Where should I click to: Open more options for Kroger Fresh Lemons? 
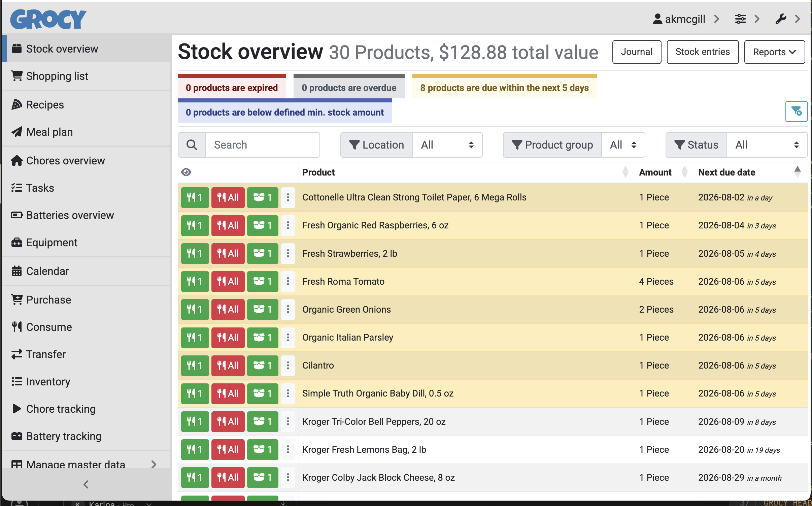[x=288, y=449]
